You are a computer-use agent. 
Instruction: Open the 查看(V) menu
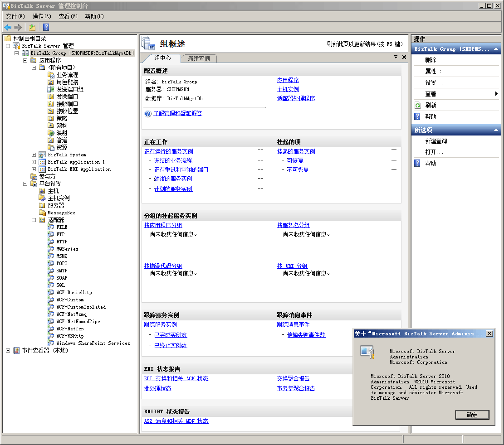tap(68, 16)
